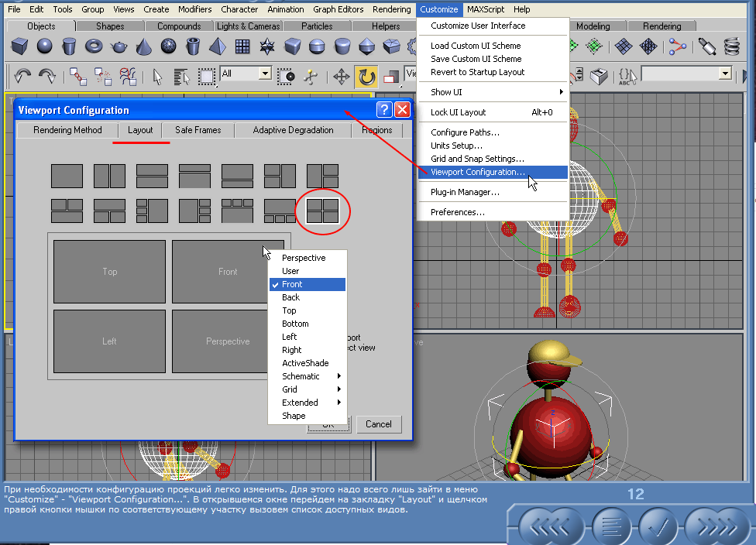Click the dialog's question-mark help button
This screenshot has height=545, width=756.
click(383, 110)
